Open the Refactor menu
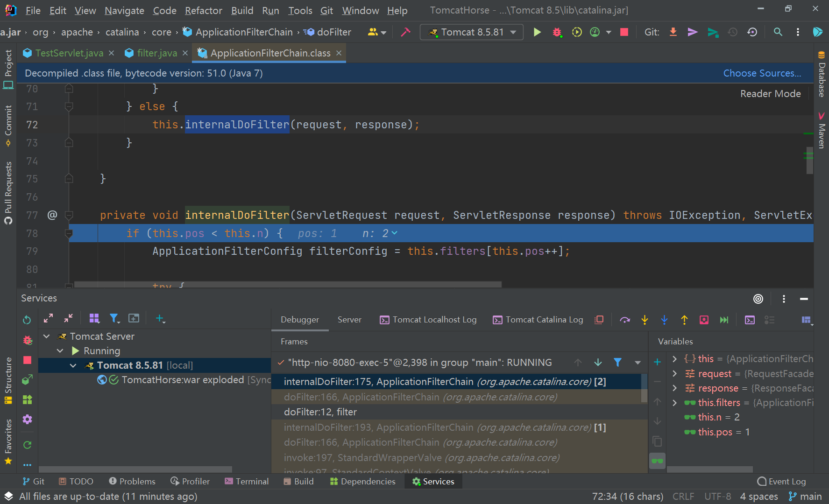This screenshot has width=829, height=504. pyautogui.click(x=203, y=10)
